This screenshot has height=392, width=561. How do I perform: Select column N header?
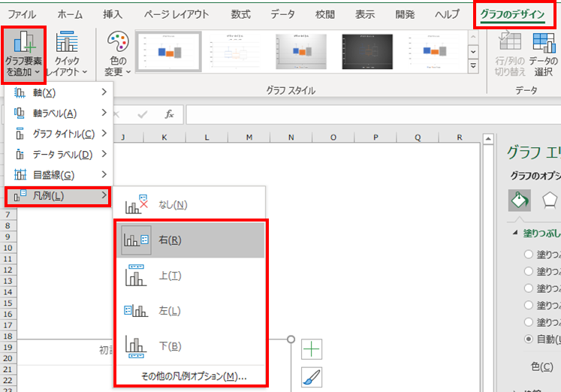(291, 137)
